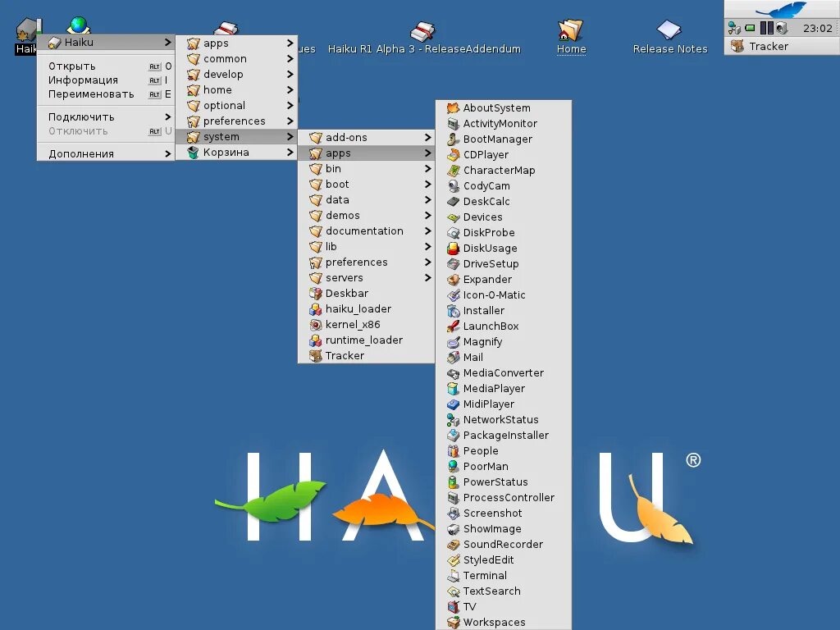Click ProcessController tray icon
Viewport: 840px width, 630px height.
point(767,28)
